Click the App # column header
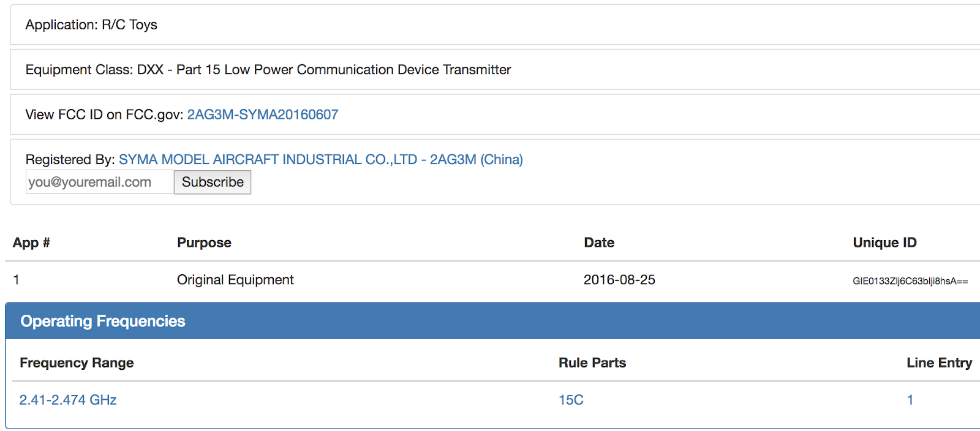Viewport: 980px width, 431px height. click(x=31, y=242)
